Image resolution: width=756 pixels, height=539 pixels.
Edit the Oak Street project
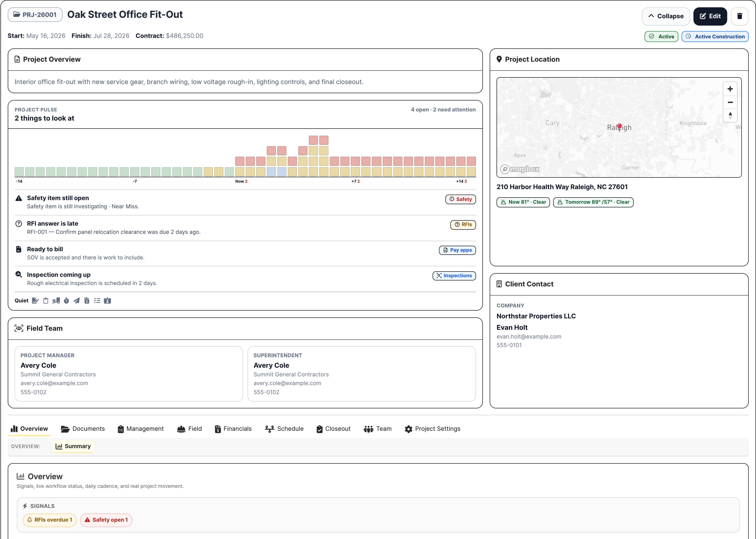[x=710, y=16]
